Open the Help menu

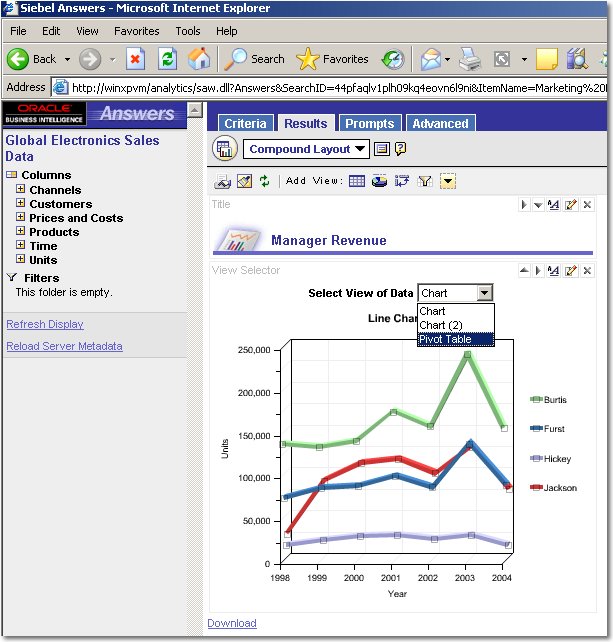point(227,31)
